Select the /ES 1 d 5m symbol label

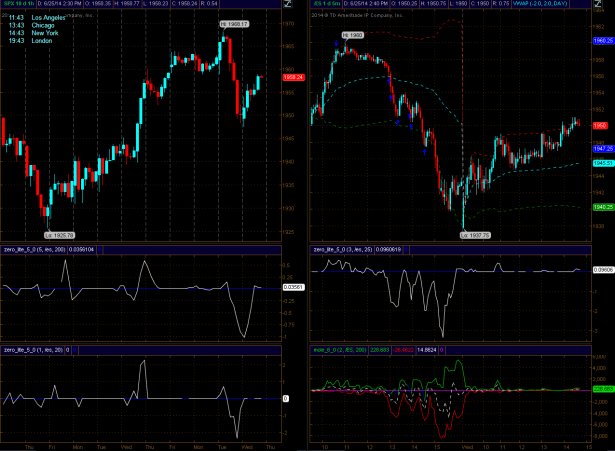point(327,4)
